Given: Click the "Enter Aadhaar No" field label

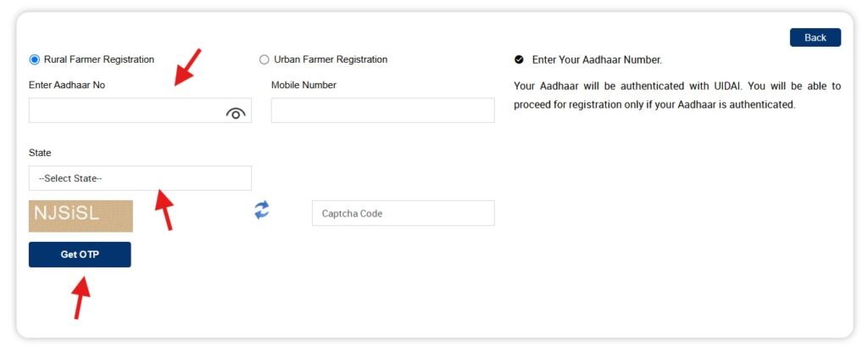Looking at the screenshot, I should pos(67,85).
